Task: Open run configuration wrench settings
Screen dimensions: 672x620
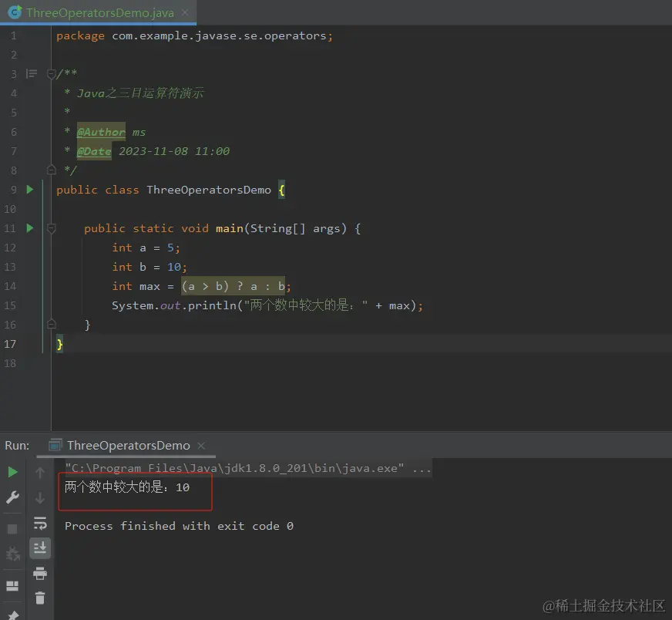Action: coord(12,498)
